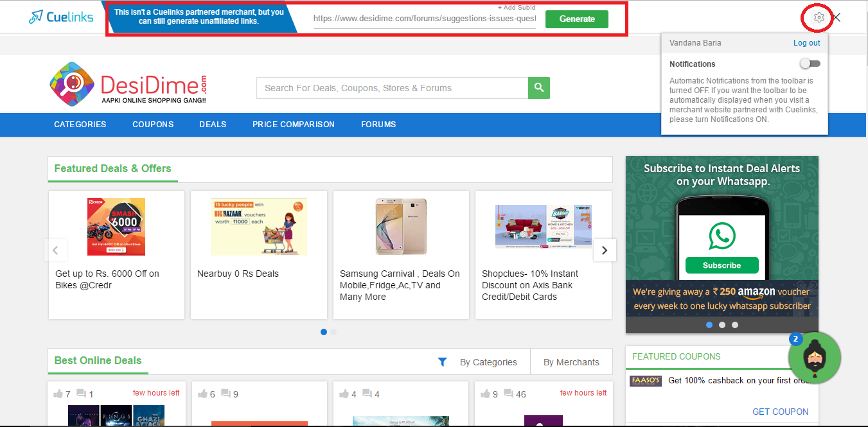Click thumbs-up icon showing 4 likes
This screenshot has height=427, width=868.
pyautogui.click(x=344, y=394)
